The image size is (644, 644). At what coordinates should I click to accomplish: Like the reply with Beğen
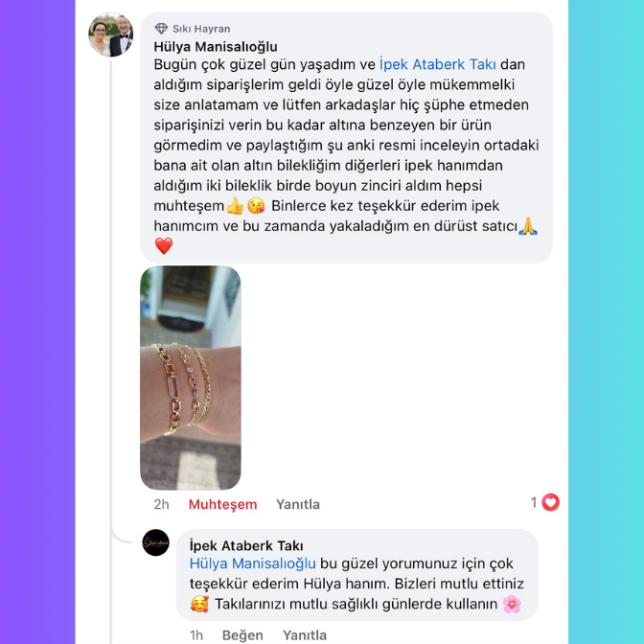pyautogui.click(x=242, y=635)
